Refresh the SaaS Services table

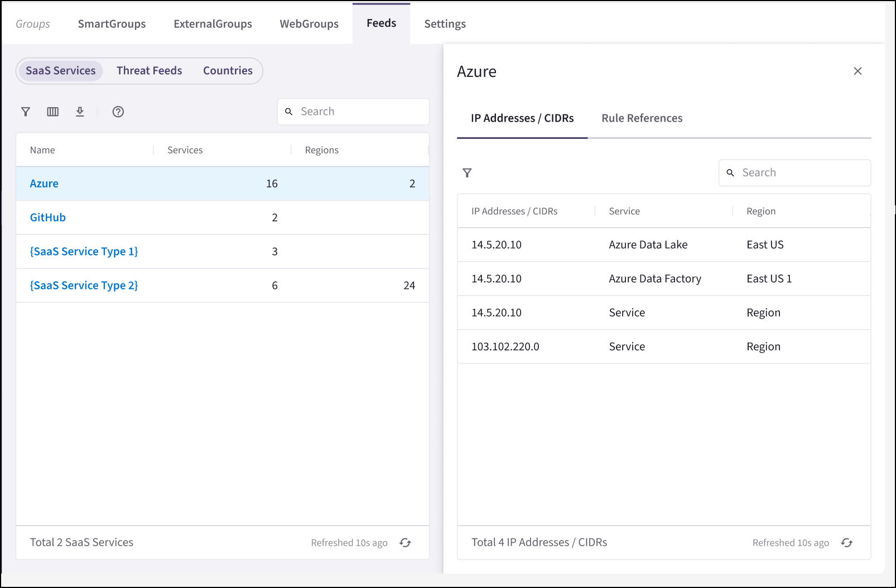405,543
